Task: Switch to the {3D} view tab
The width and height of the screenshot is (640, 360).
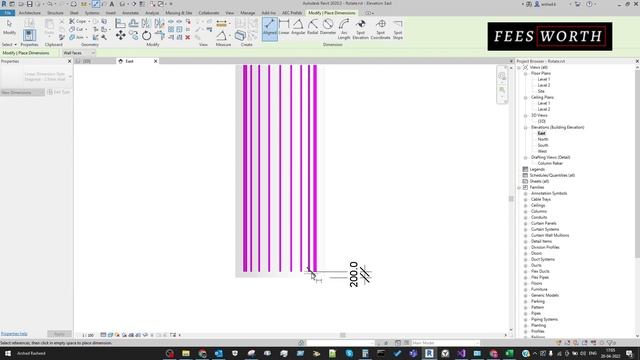Action: (87, 61)
